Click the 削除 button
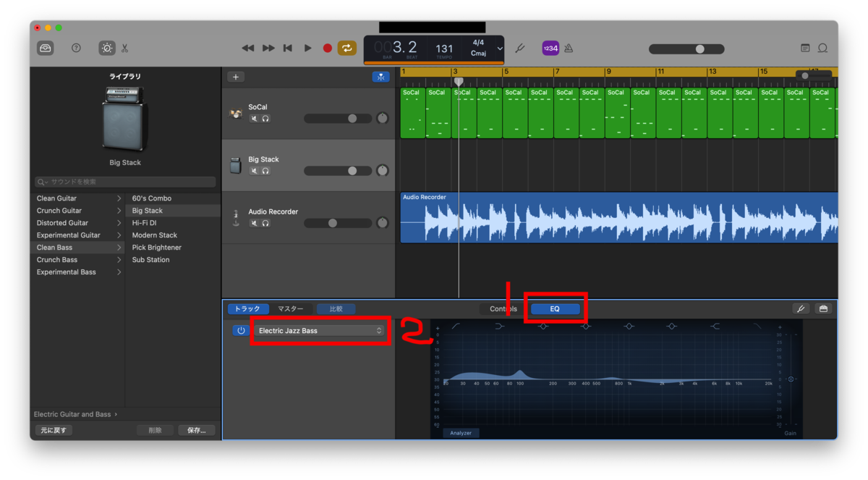Image resolution: width=868 pixels, height=480 pixels. coord(156,430)
